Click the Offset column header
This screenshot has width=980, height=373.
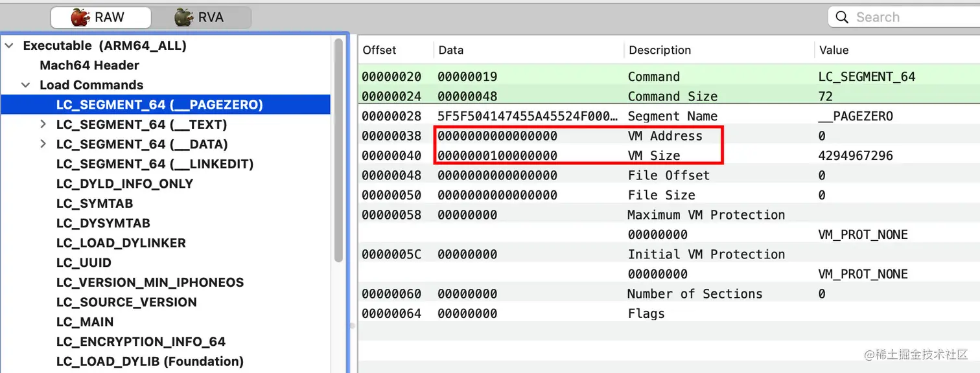click(380, 51)
